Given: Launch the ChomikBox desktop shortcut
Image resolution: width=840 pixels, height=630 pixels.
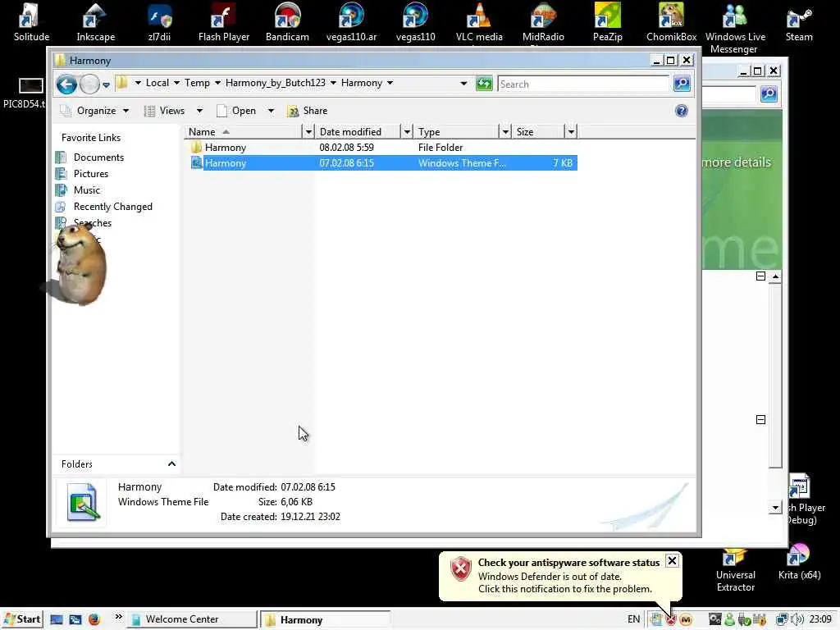Looking at the screenshot, I should [x=671, y=22].
